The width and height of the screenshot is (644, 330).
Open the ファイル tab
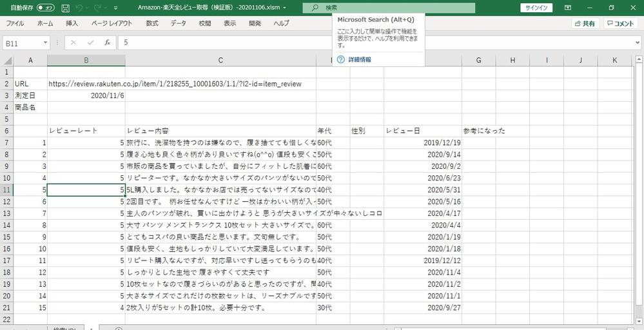[x=15, y=23]
